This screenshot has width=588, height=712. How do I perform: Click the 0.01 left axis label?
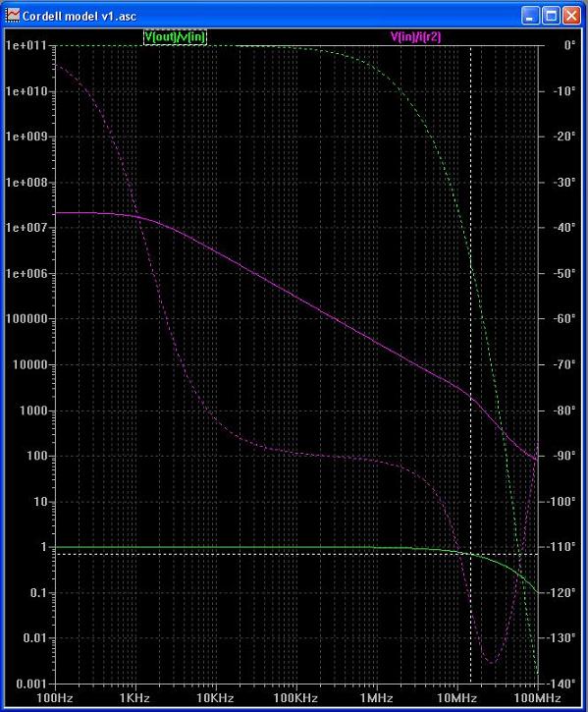pyautogui.click(x=35, y=638)
